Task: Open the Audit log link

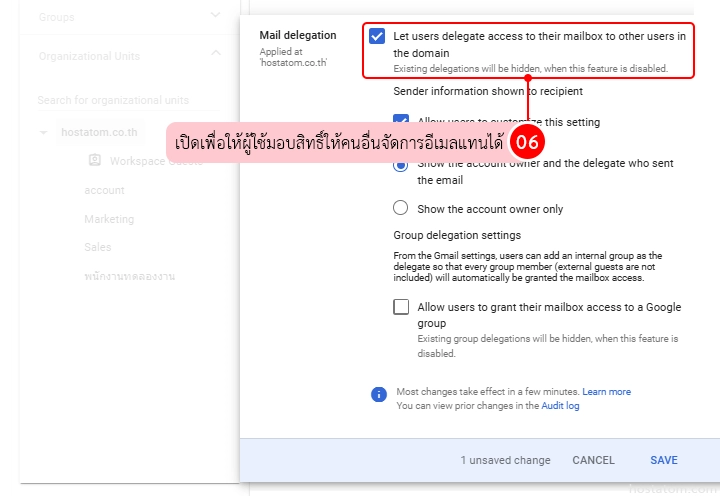Action: click(560, 406)
